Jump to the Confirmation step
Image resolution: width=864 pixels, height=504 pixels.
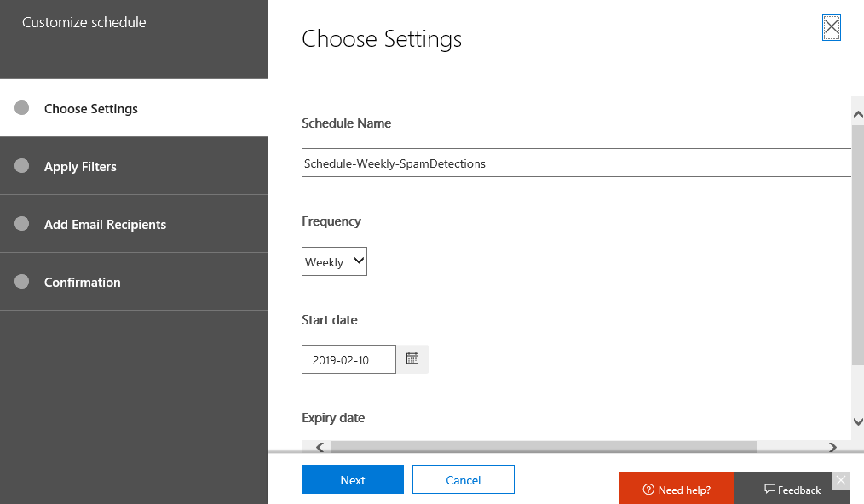pyautogui.click(x=82, y=283)
